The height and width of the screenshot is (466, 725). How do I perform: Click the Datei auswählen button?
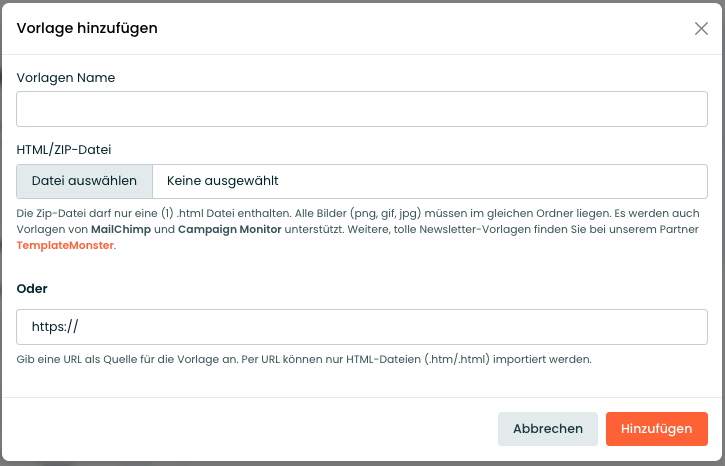[x=84, y=181]
